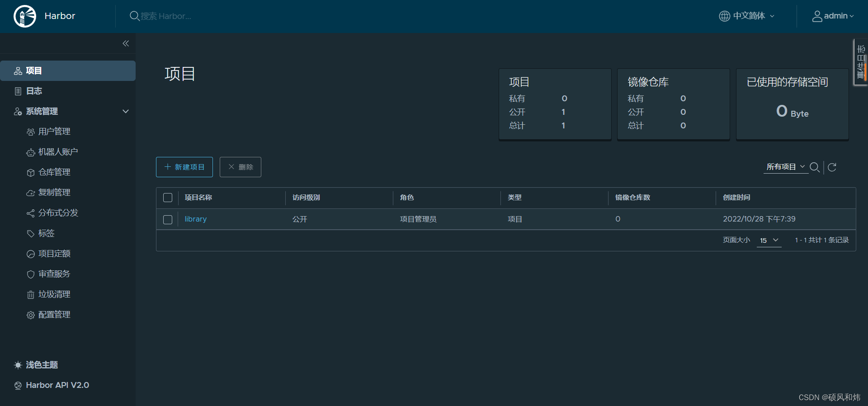Open the 所有项目 filter dropdown
This screenshot has width=868, height=406.
click(x=786, y=167)
